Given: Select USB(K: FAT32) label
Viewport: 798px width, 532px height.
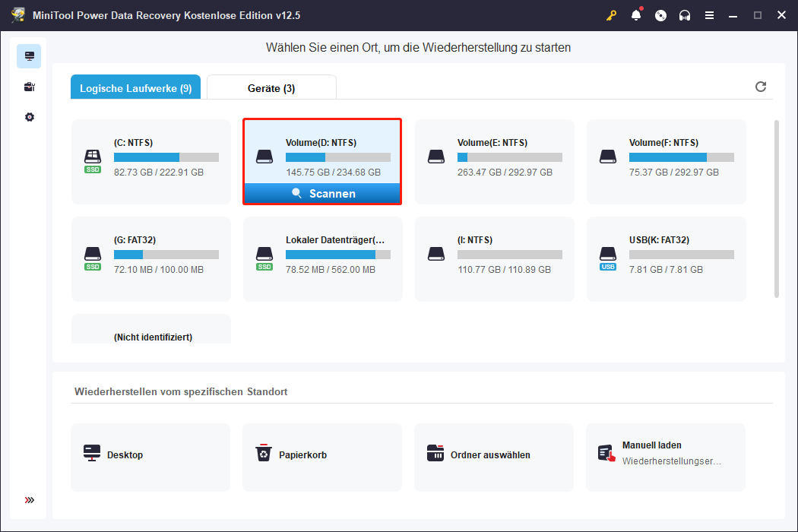Looking at the screenshot, I should point(659,240).
